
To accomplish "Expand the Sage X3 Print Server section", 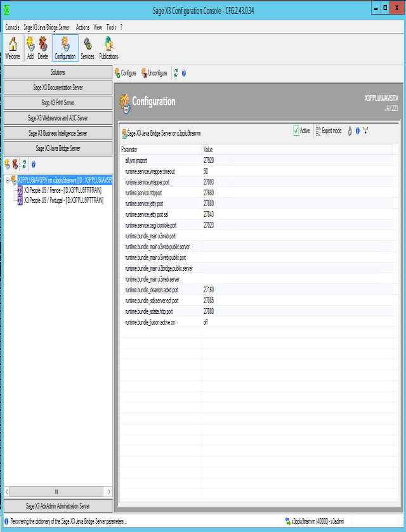I will pyautogui.click(x=58, y=103).
